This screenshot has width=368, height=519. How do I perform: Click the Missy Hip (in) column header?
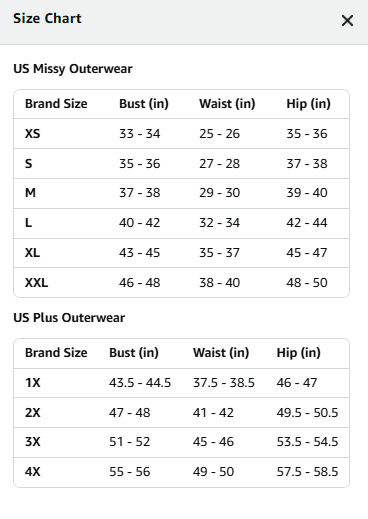click(308, 104)
